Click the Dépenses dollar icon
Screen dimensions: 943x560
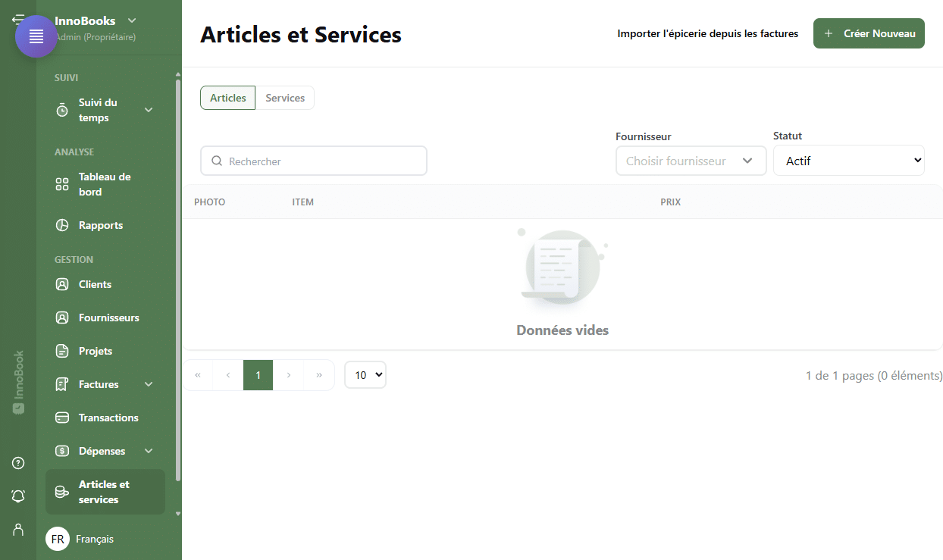62,451
